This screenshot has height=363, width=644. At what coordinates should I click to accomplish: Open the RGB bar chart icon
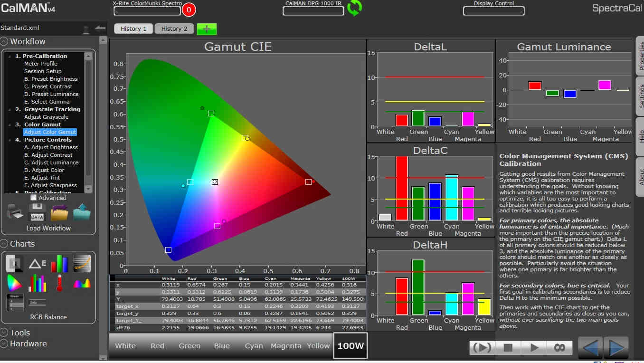tap(60, 263)
